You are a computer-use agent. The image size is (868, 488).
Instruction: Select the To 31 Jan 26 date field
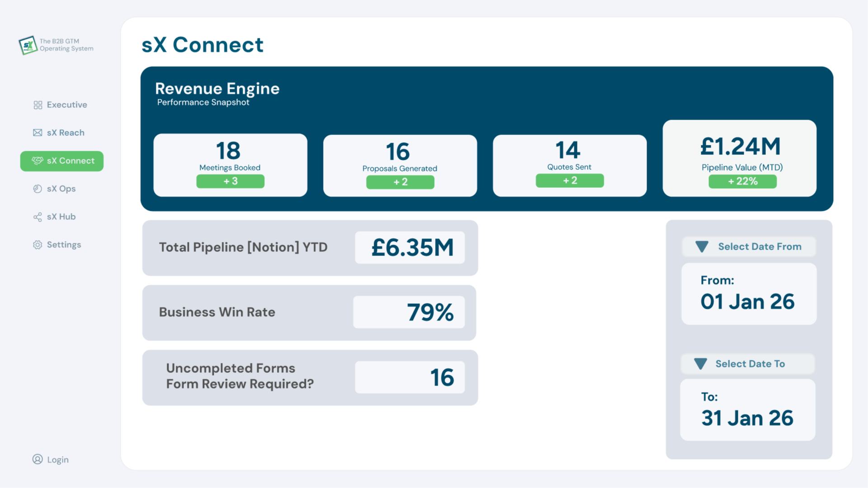coord(748,410)
